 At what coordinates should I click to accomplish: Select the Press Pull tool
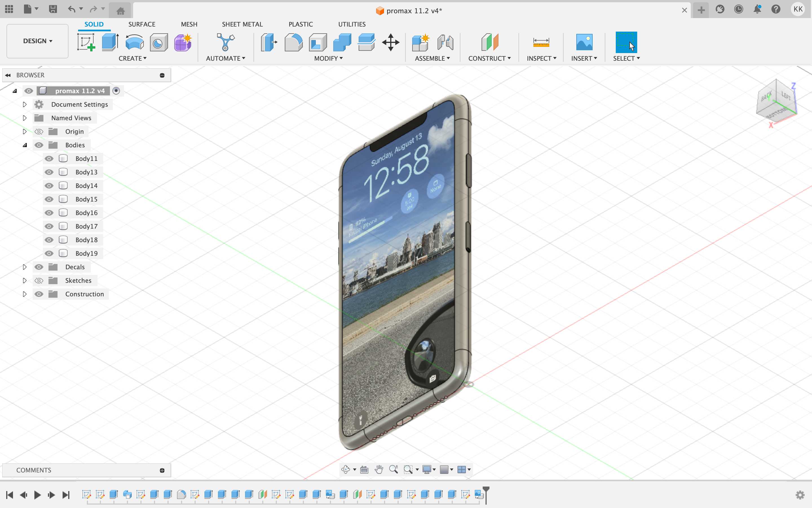pos(269,42)
